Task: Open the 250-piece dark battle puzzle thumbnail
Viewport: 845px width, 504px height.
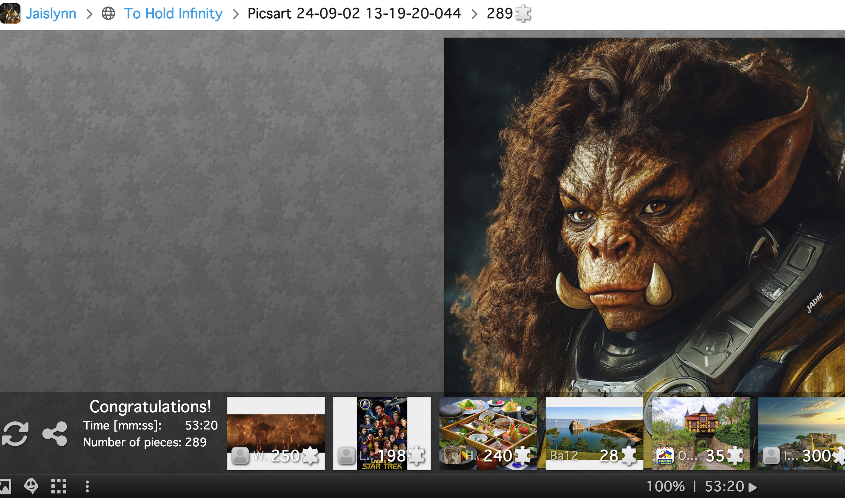Action: 275,433
